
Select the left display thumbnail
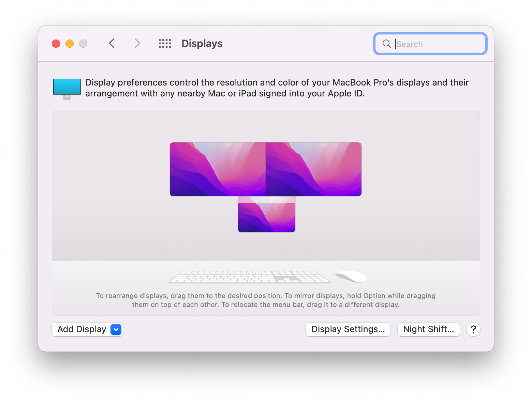pos(218,169)
